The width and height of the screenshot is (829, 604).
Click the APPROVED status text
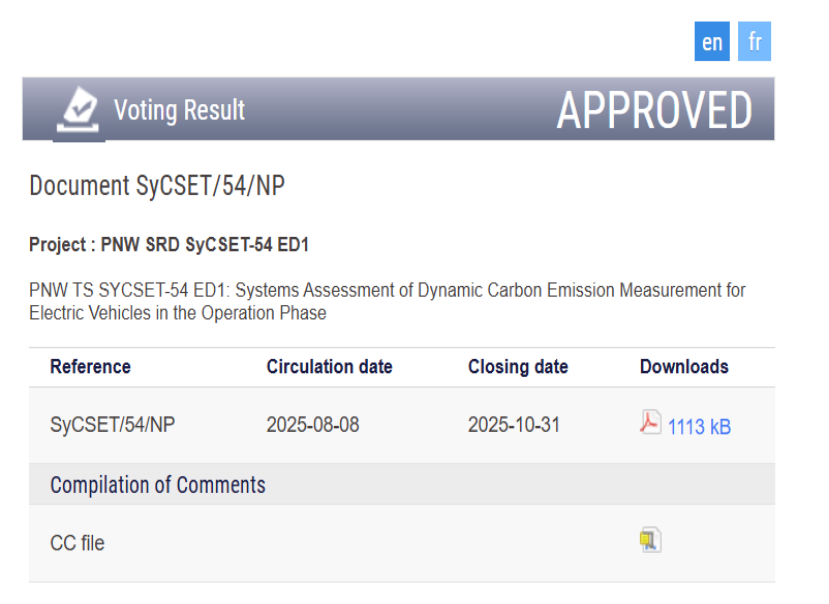654,110
